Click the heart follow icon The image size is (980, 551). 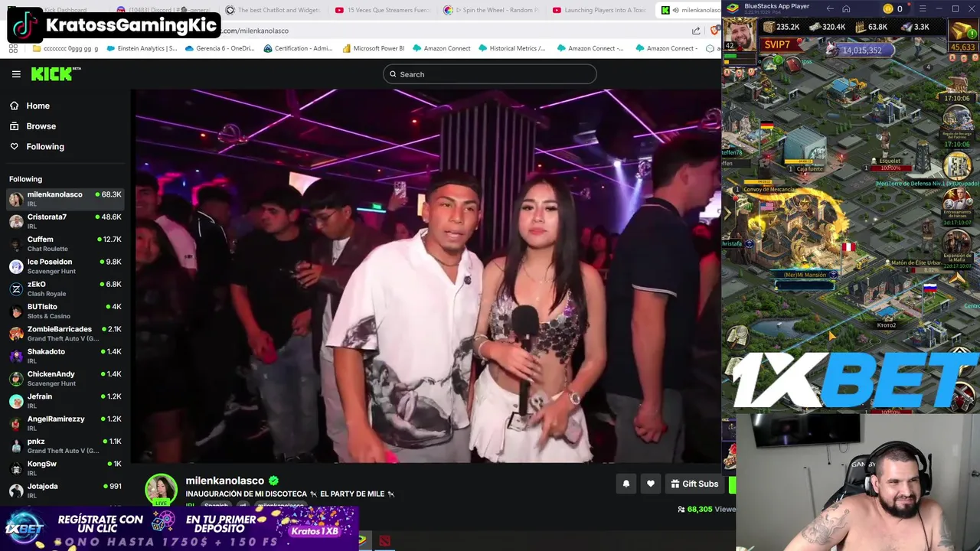coord(651,484)
